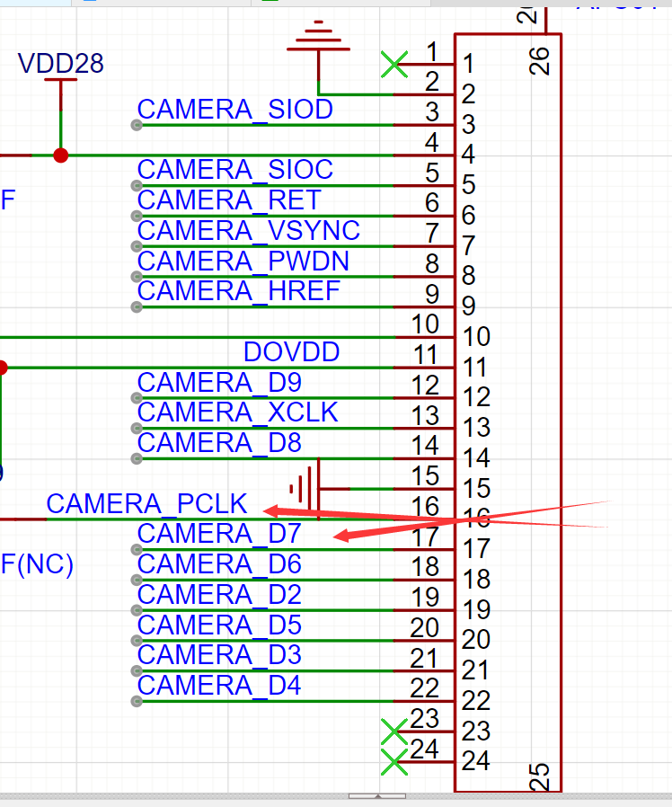Viewport: 672px width, 807px height.
Task: Click the CAMERA_SIOD net port dot
Action: [x=137, y=125]
